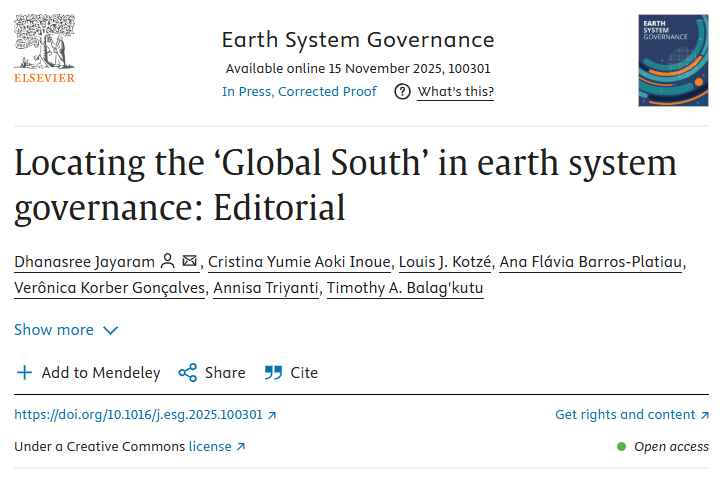Click the quotation marks Cite icon
The image size is (724, 481).
tap(273, 373)
